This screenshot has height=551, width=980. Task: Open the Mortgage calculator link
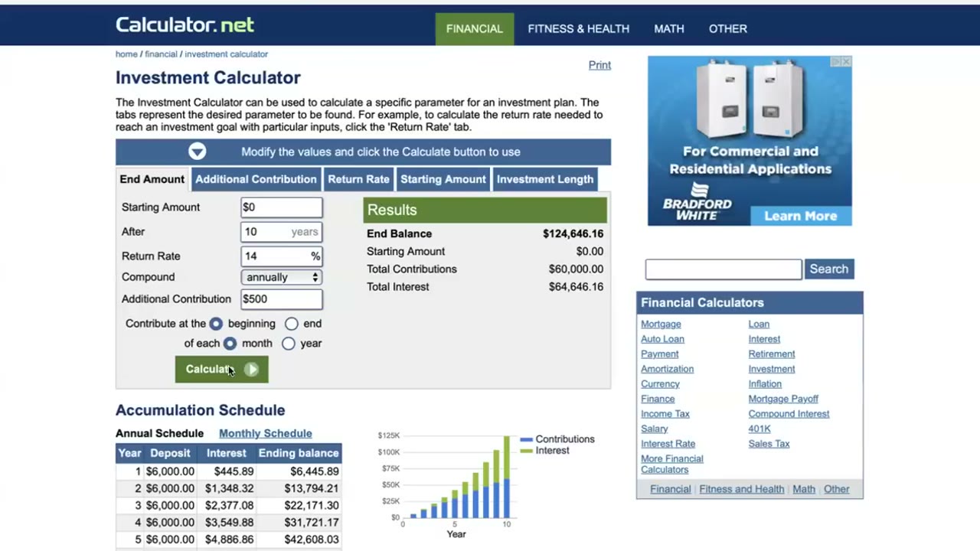[x=661, y=324]
